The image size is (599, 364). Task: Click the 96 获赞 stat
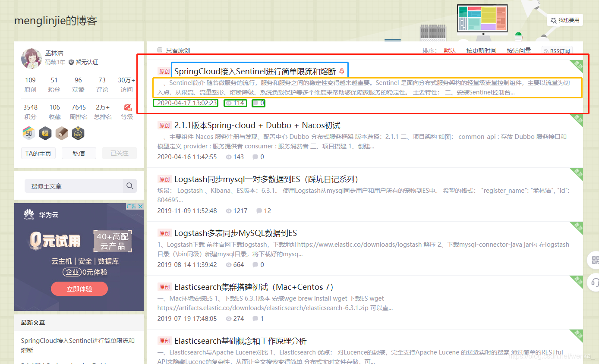78,85
